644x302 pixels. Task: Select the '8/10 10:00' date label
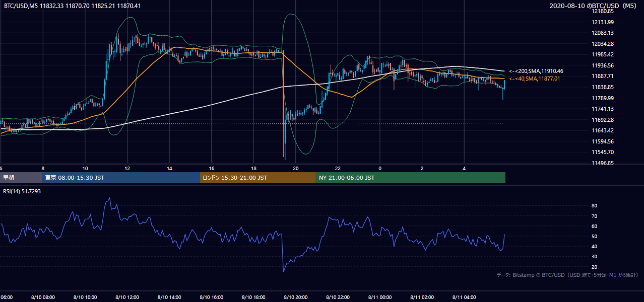coord(85,297)
